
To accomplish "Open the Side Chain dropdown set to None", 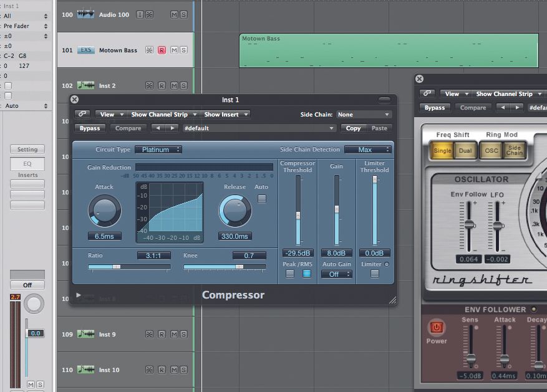I will pos(364,114).
